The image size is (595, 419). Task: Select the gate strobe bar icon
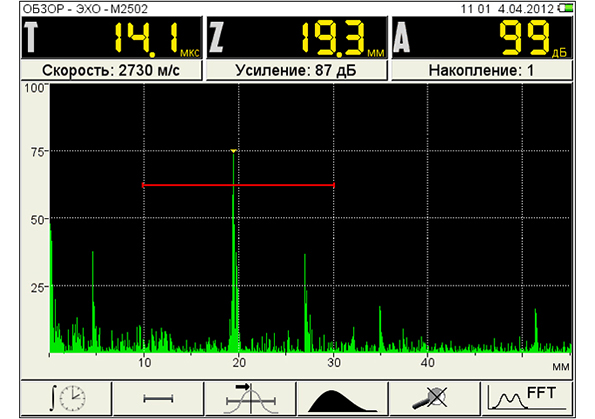coord(158,398)
